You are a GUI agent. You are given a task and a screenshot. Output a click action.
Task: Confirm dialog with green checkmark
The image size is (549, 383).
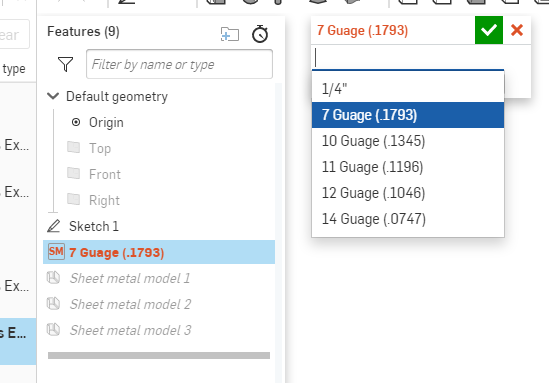[489, 30]
